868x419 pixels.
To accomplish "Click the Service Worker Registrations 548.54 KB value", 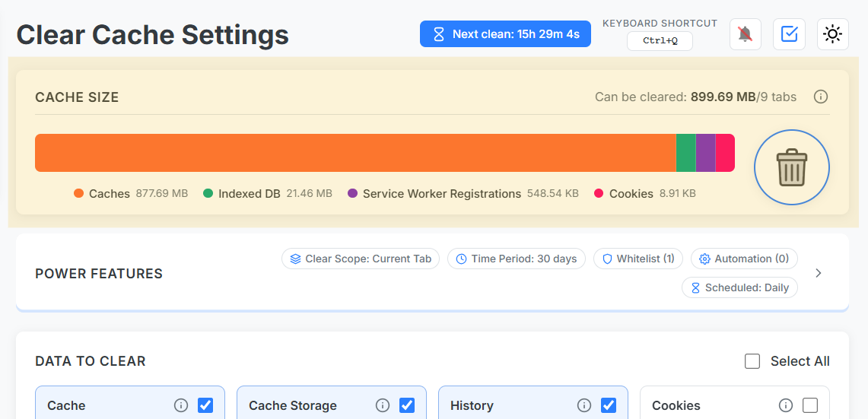I will tap(552, 194).
